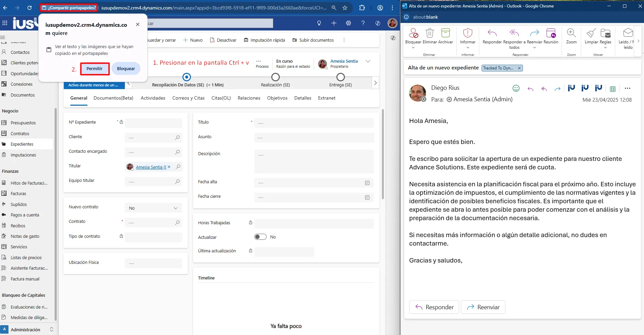This screenshot has width=644, height=335.
Task: Click the form's vertical scrollbar
Action: tap(383, 154)
